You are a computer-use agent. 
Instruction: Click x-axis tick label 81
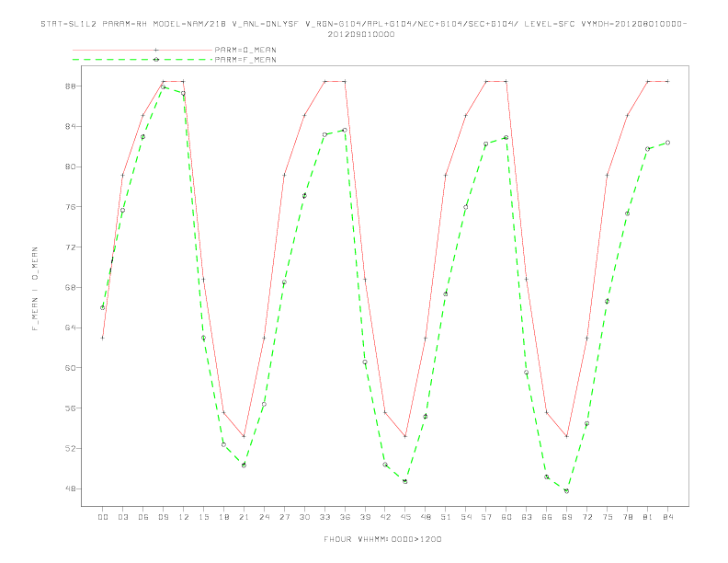click(x=648, y=517)
